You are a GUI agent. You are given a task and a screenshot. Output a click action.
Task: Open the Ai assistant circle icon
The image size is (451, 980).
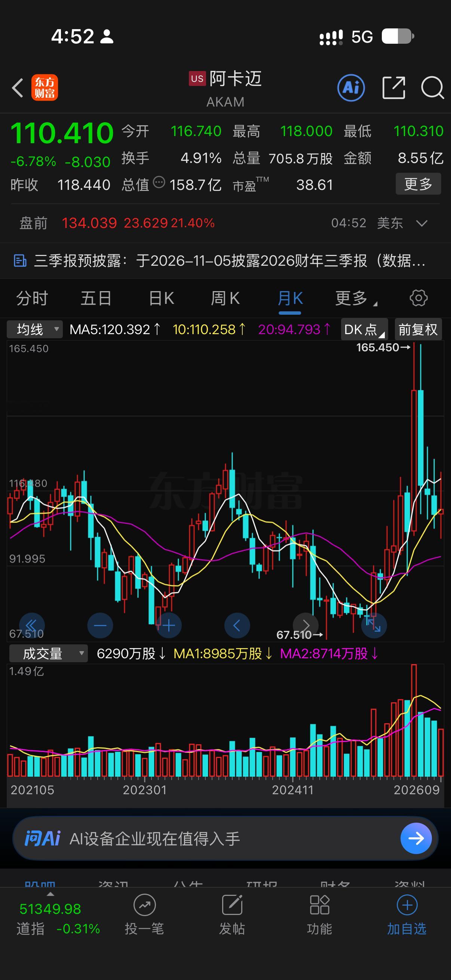pos(351,88)
